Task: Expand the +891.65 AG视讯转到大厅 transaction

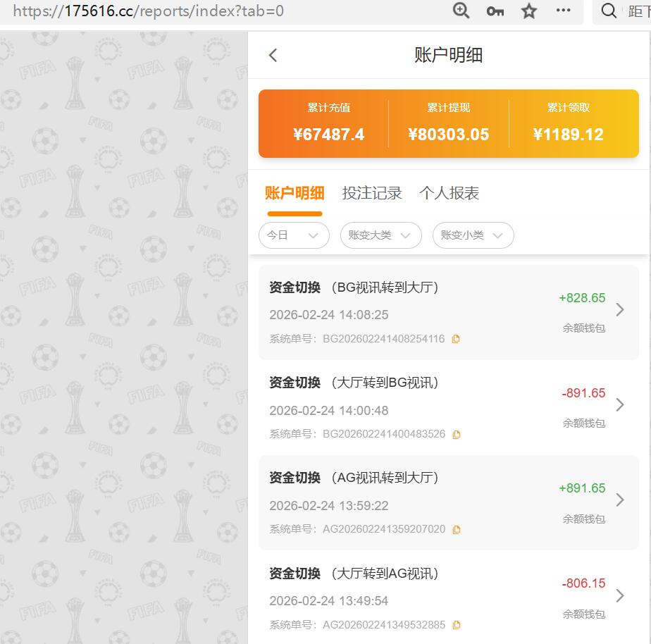Action: pos(619,500)
